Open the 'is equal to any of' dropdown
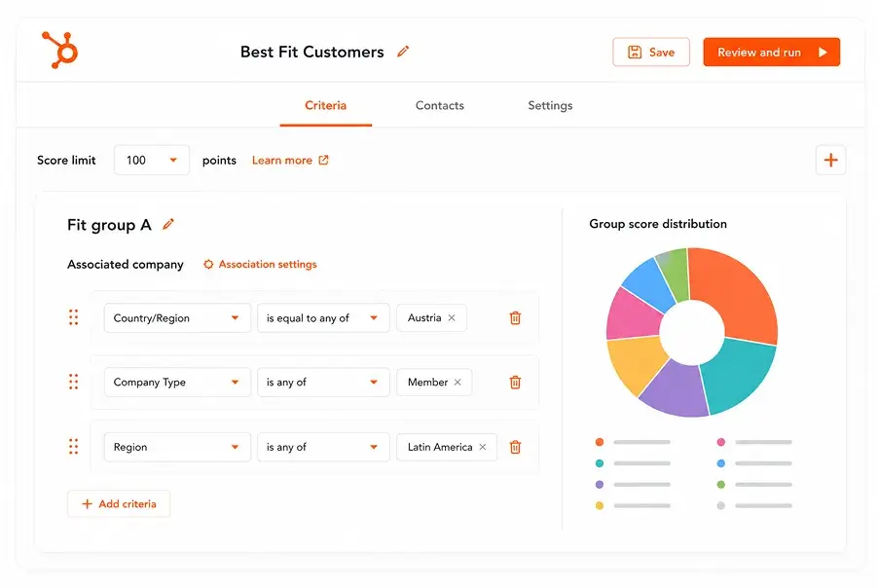 pos(323,318)
